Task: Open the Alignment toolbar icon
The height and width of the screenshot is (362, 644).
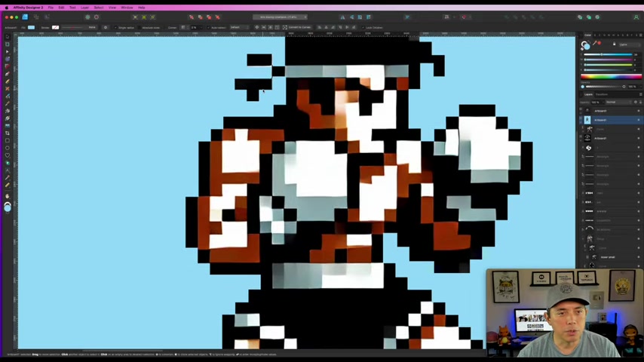Action: pyautogui.click(x=407, y=17)
